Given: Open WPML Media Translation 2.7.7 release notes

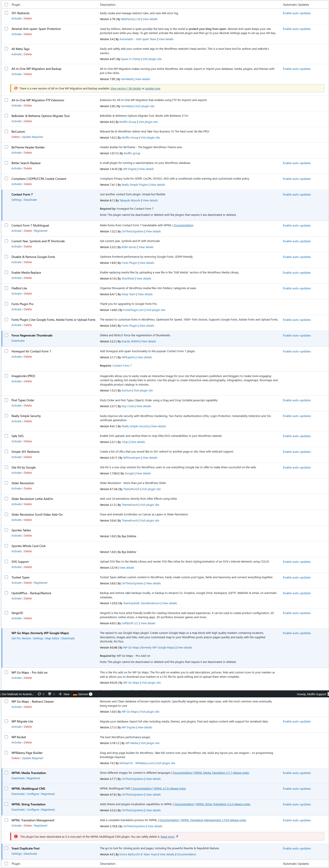Looking at the screenshot, I should pos(221,773).
